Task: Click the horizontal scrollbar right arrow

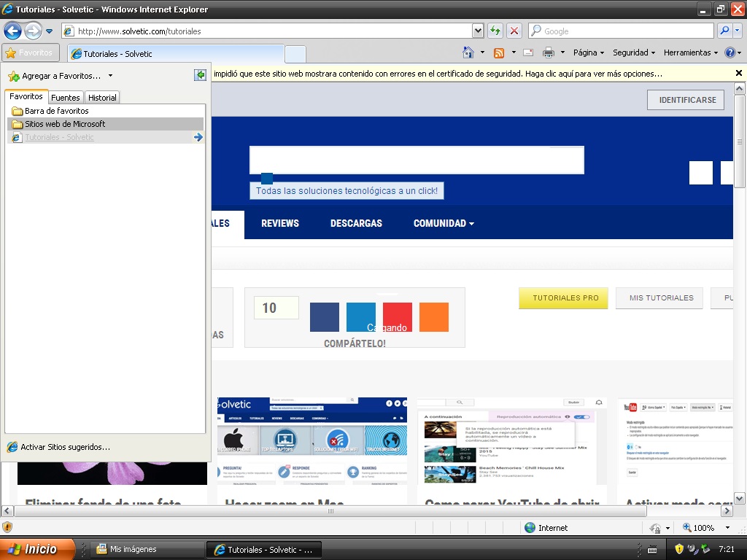Action: (x=727, y=511)
